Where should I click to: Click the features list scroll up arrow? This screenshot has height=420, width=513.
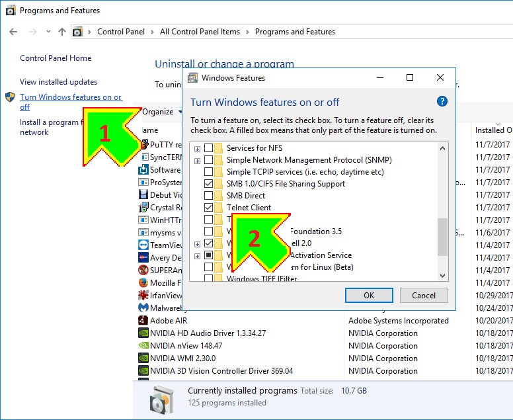click(x=442, y=148)
